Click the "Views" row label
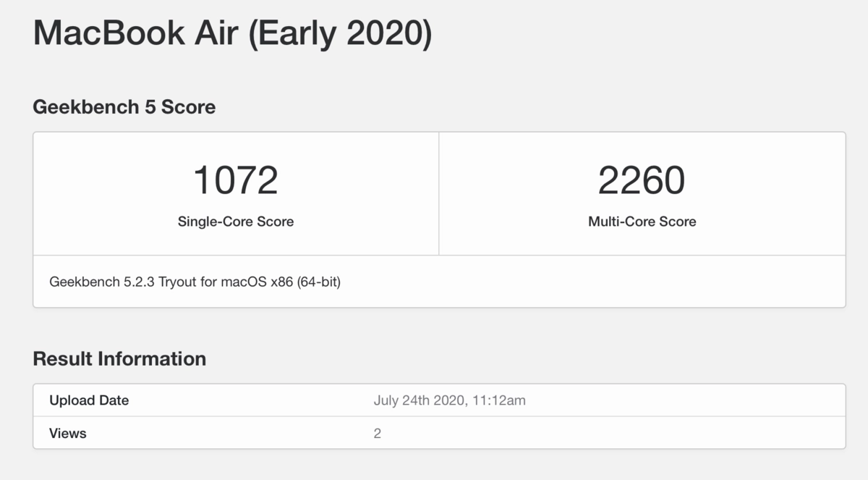868x480 pixels. pos(68,434)
